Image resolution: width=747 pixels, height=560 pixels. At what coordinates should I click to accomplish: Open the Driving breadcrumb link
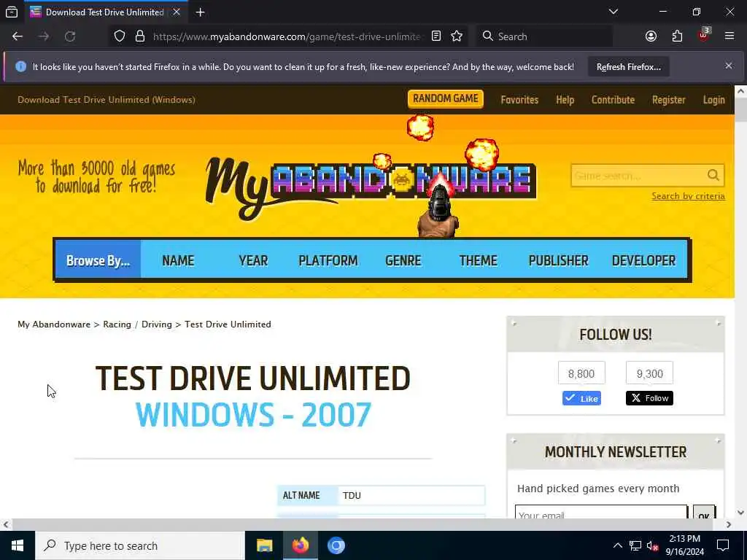pos(156,324)
